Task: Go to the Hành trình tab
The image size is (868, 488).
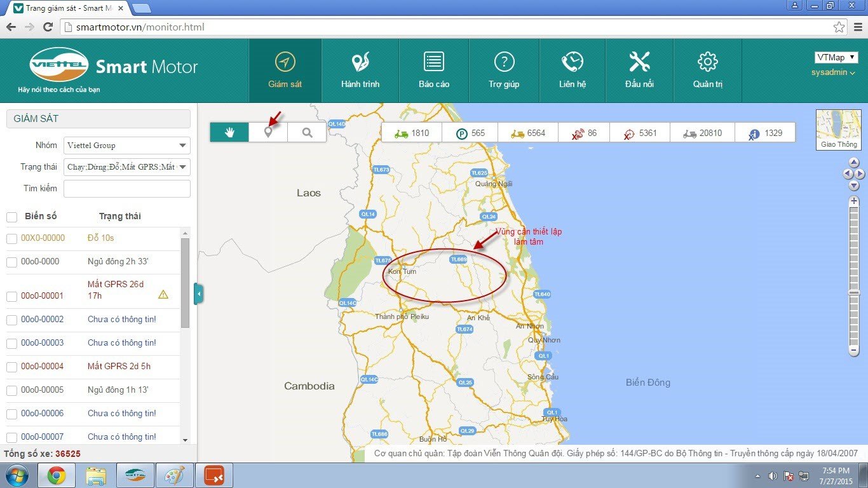Action: [360, 71]
